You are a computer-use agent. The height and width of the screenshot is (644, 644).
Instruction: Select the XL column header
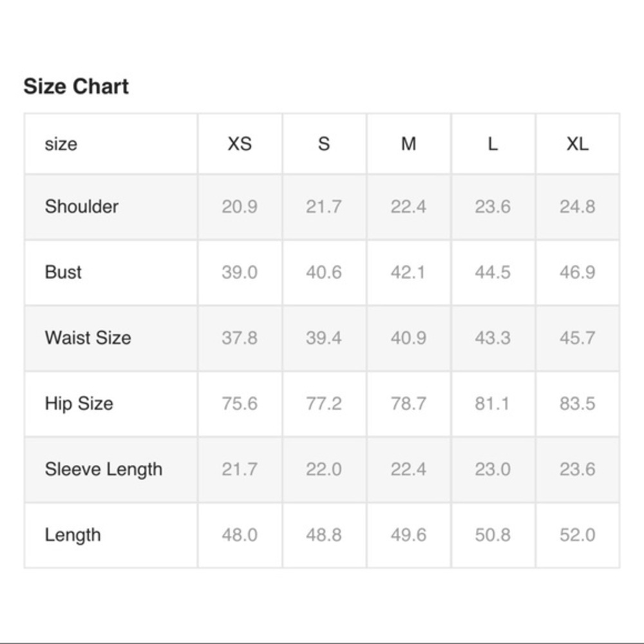[x=577, y=144]
